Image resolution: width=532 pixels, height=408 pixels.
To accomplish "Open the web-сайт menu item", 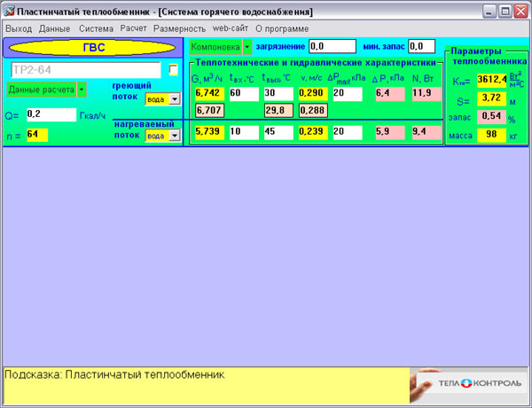I will [230, 28].
